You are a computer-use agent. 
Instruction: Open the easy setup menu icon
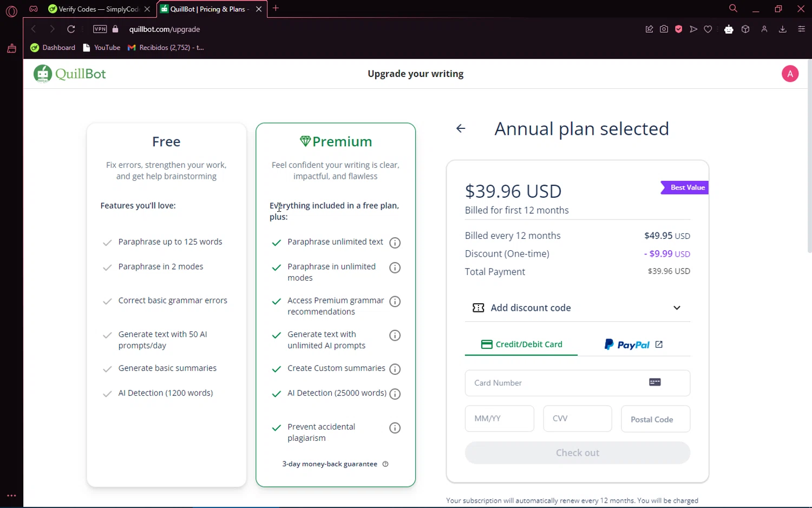tap(802, 29)
